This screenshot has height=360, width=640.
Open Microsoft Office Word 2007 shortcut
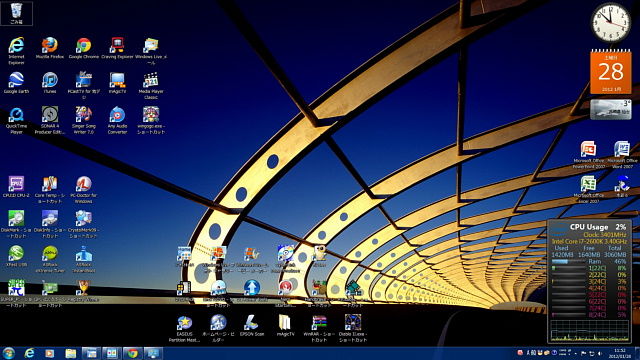tap(622, 155)
